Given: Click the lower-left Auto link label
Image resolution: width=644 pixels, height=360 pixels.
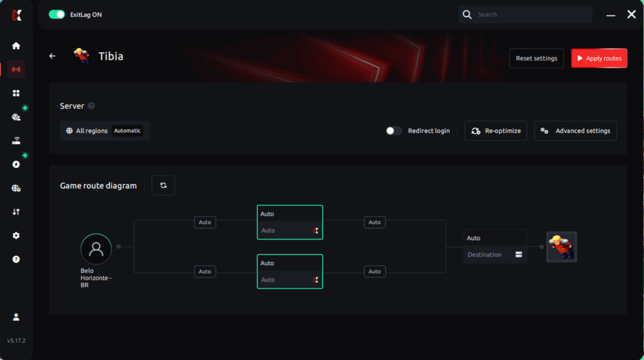Looking at the screenshot, I should [205, 272].
